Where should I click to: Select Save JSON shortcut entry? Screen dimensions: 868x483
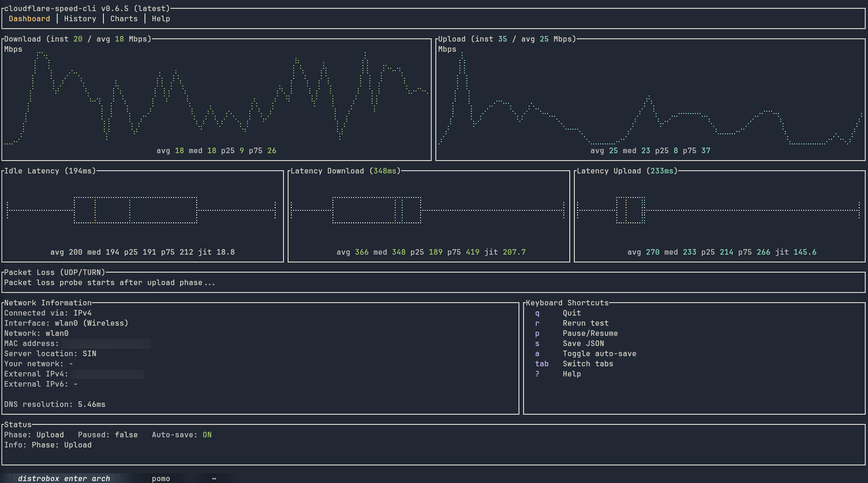coord(583,343)
